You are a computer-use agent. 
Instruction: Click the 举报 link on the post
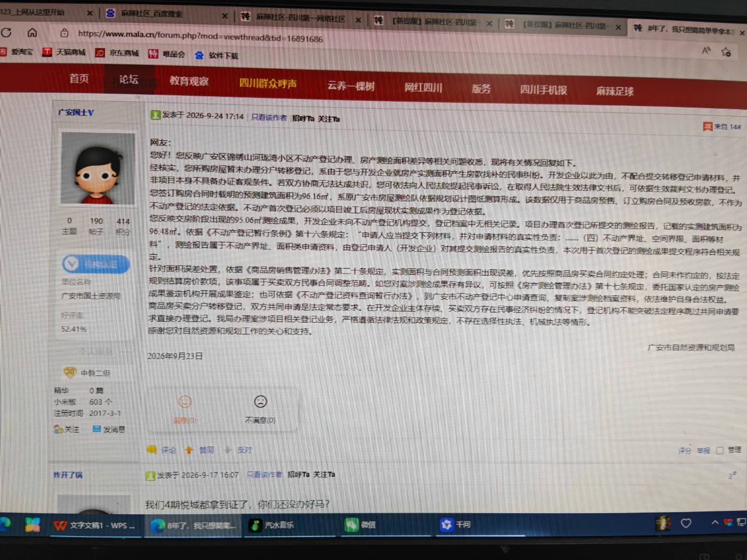click(703, 451)
